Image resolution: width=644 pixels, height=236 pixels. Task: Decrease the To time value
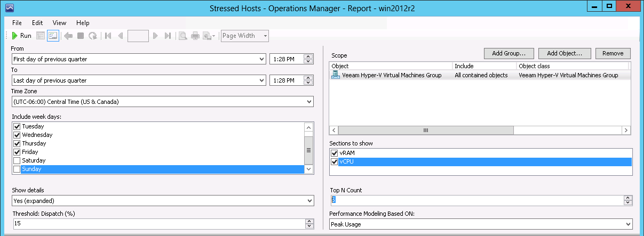click(x=307, y=83)
